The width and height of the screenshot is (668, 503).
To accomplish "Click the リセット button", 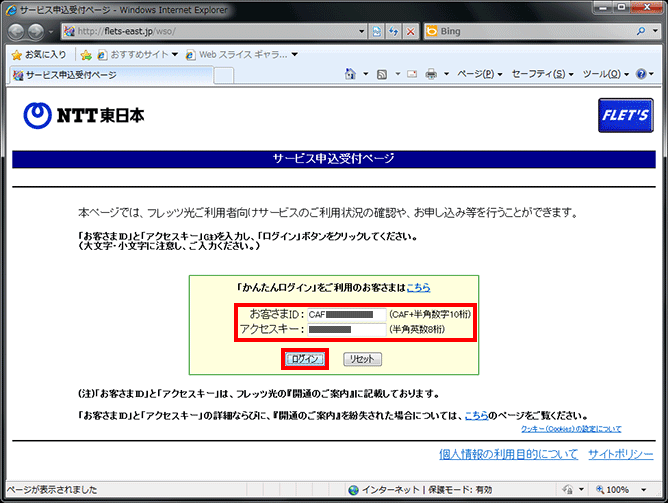I will (362, 359).
